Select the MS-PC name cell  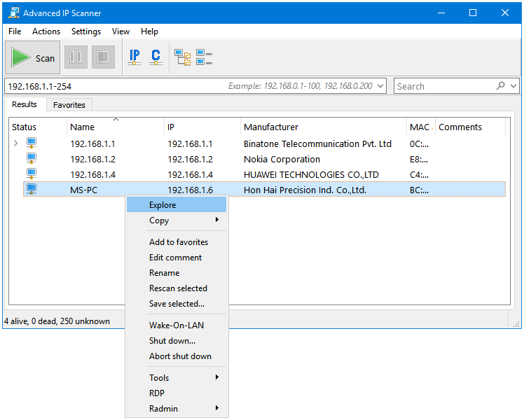[x=83, y=190]
